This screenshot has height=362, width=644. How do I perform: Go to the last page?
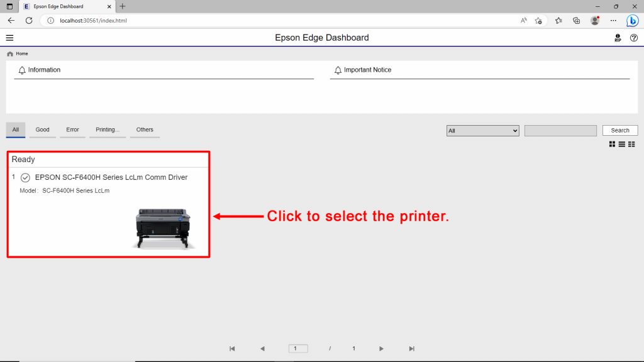point(411,348)
